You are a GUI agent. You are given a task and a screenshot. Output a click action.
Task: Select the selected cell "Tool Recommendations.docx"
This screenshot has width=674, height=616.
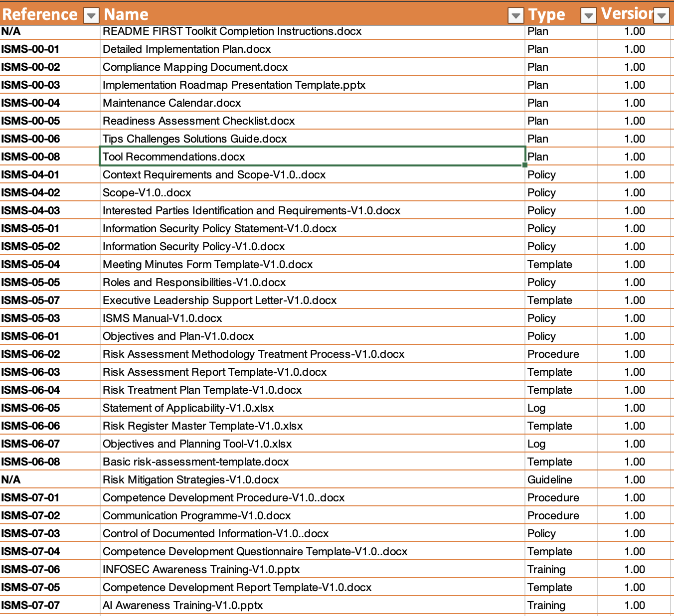pos(313,156)
